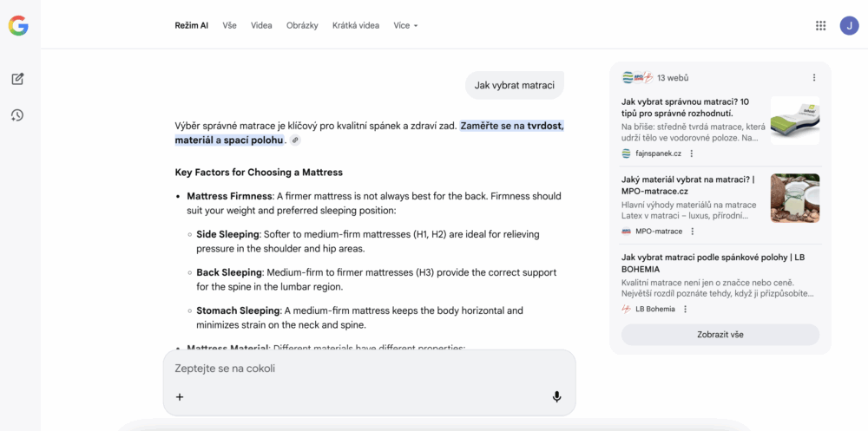Image resolution: width=868 pixels, height=431 pixels.
Task: Click the Google logo
Action: [18, 26]
